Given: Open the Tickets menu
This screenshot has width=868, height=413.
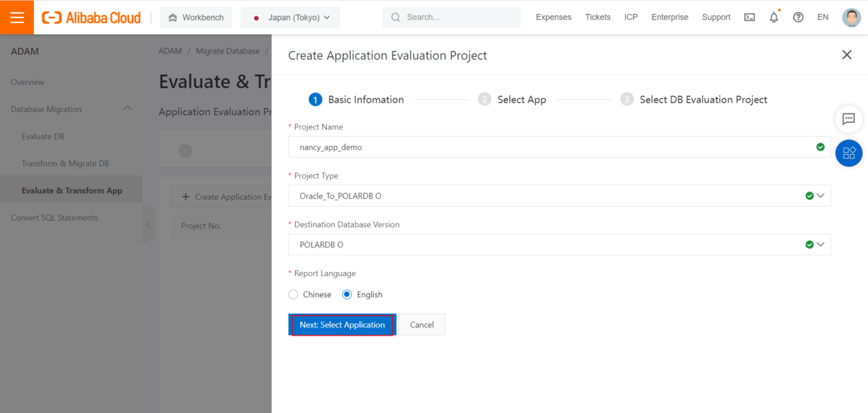Looking at the screenshot, I should pyautogui.click(x=597, y=17).
